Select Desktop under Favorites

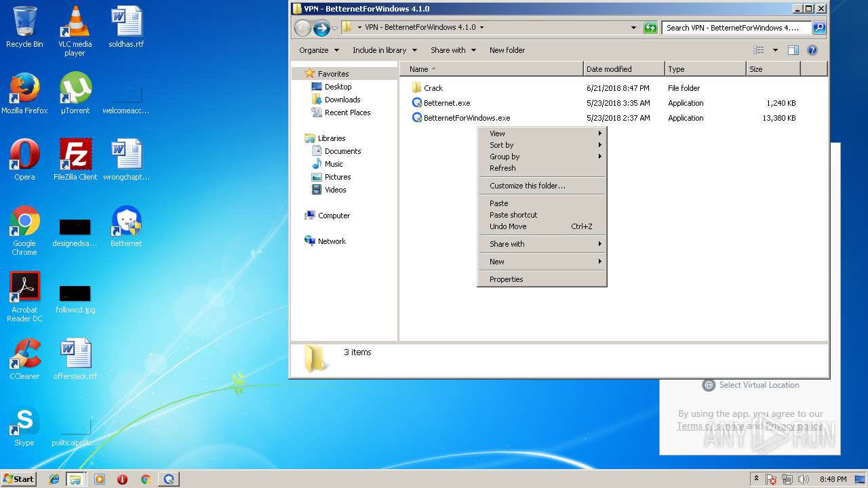click(332, 87)
